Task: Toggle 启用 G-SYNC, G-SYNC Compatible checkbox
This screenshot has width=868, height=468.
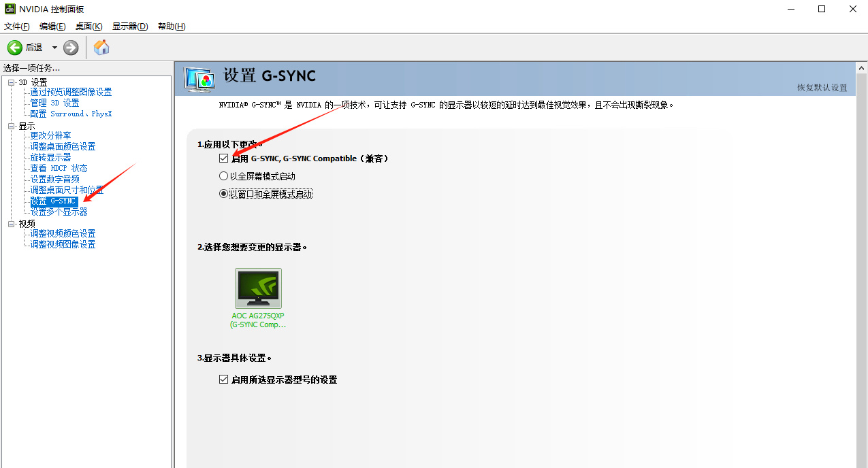Action: tap(224, 158)
